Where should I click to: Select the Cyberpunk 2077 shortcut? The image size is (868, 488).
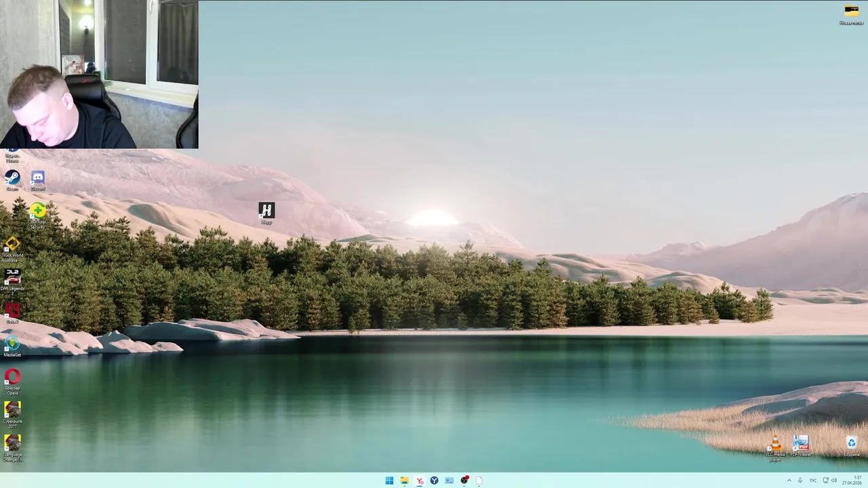click(x=12, y=415)
